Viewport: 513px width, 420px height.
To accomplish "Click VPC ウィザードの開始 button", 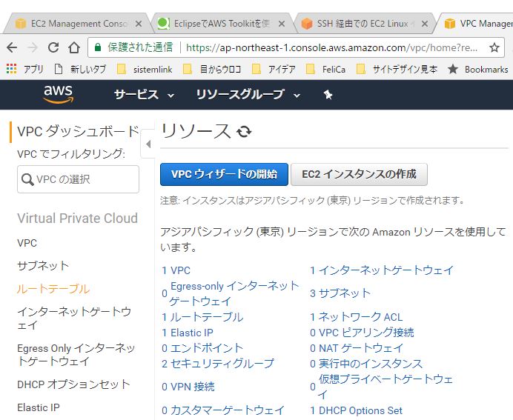I will [224, 174].
